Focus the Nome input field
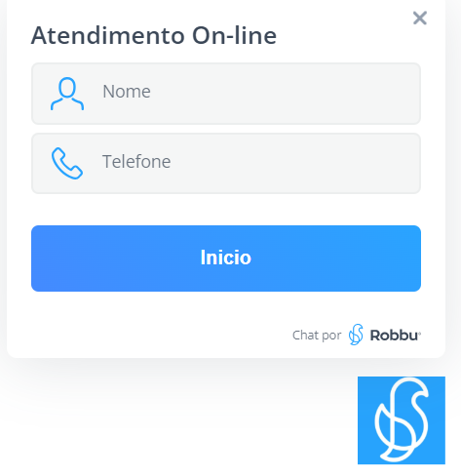The height and width of the screenshot is (476, 461). (x=226, y=94)
